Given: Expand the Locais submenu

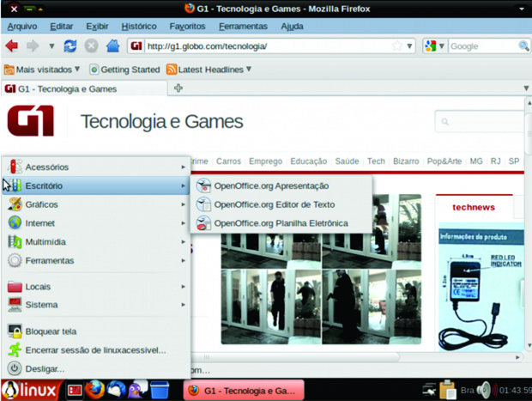Looking at the screenshot, I should [96, 287].
